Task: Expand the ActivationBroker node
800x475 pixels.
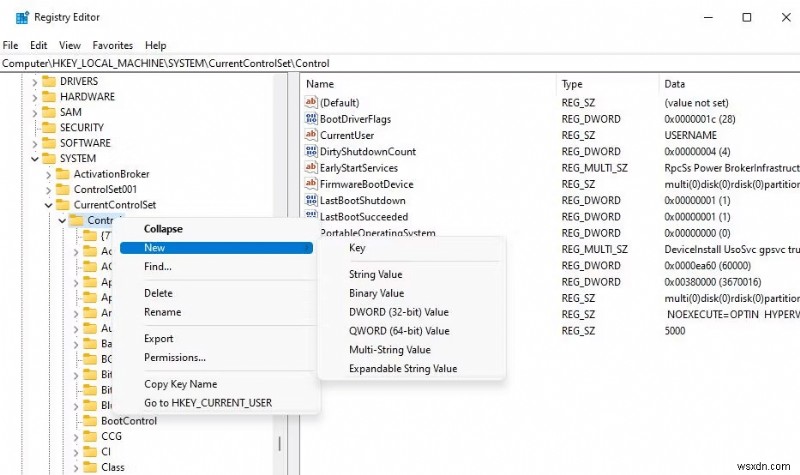Action: click(x=48, y=174)
